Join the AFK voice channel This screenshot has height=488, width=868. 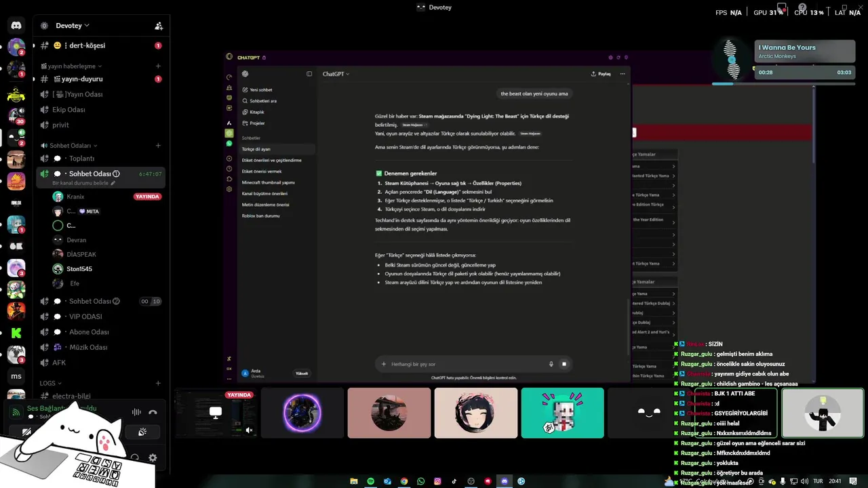click(x=101, y=363)
